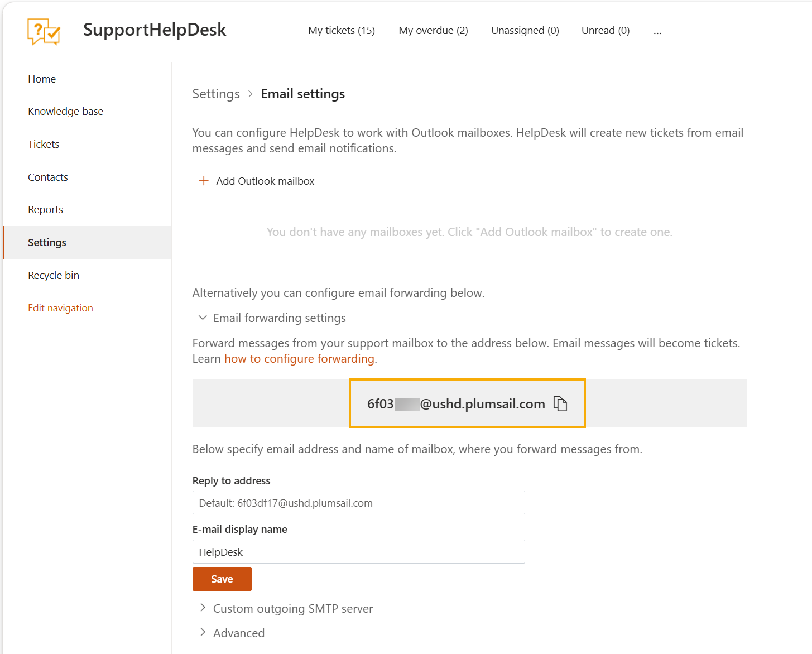Show Unassigned (0) tickets

click(525, 31)
